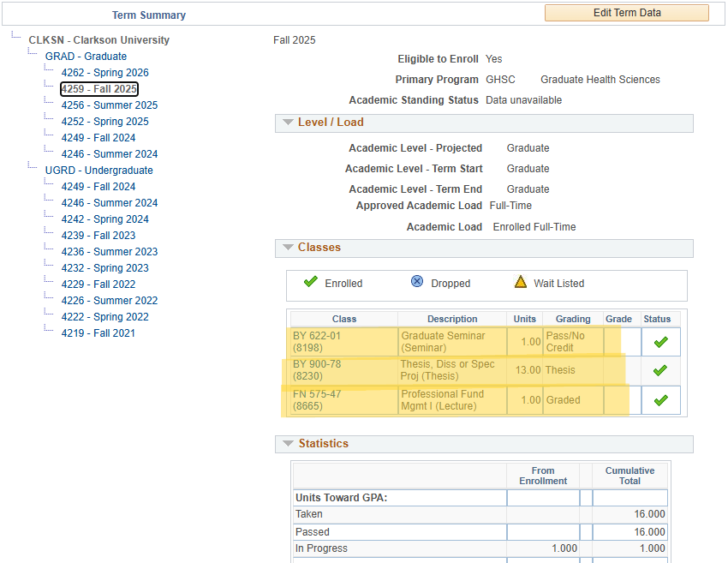Select the 4219 - Fall 2021 term
Image resolution: width=728 pixels, height=563 pixels.
coord(98,333)
